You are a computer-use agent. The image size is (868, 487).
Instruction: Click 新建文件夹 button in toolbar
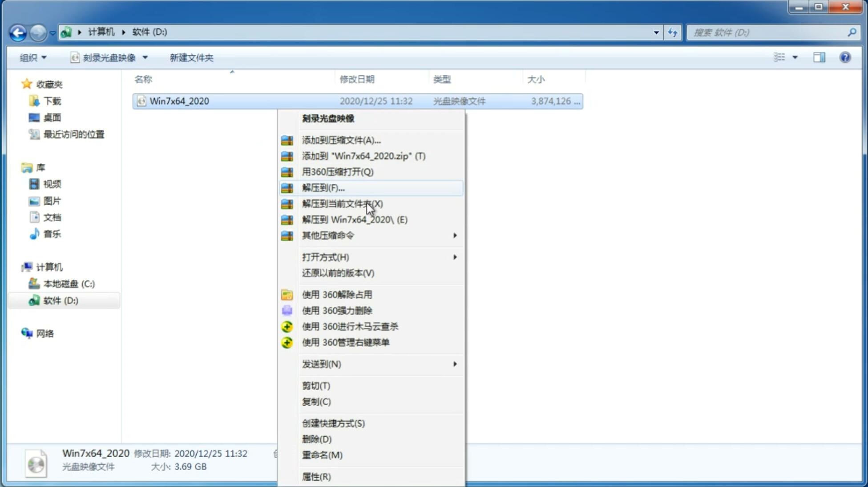191,57
